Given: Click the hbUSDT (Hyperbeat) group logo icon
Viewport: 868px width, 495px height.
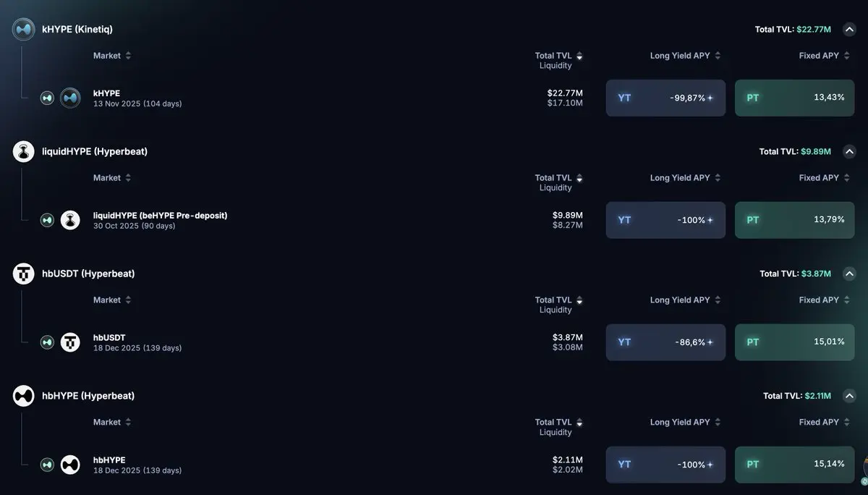Looking at the screenshot, I should [24, 274].
